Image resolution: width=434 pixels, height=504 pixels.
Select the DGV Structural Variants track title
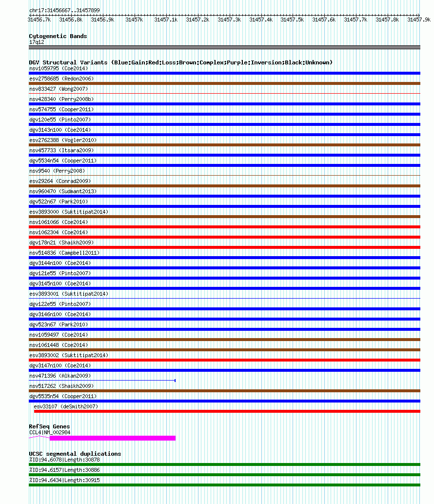(x=180, y=62)
